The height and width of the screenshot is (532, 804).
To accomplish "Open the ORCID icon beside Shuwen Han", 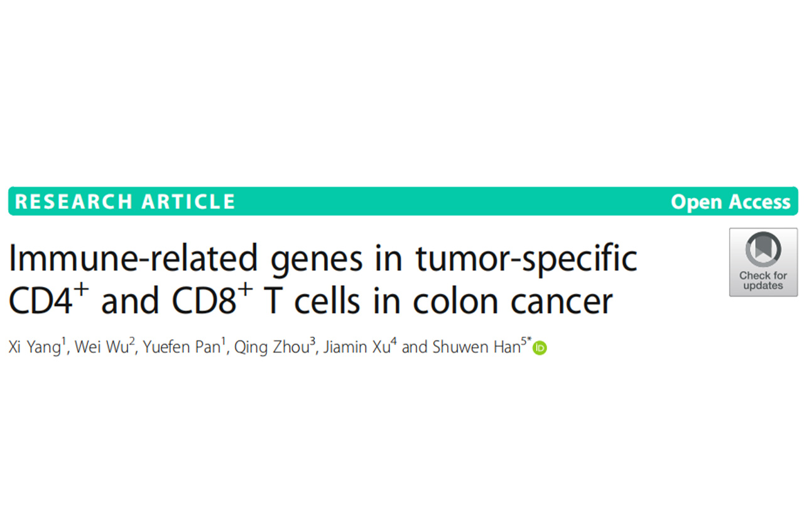I will (540, 349).
